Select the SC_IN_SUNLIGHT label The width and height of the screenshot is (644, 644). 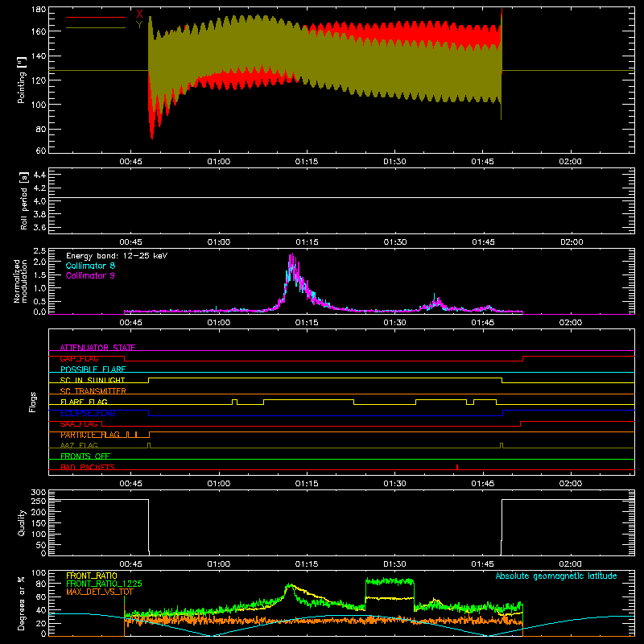coord(93,380)
